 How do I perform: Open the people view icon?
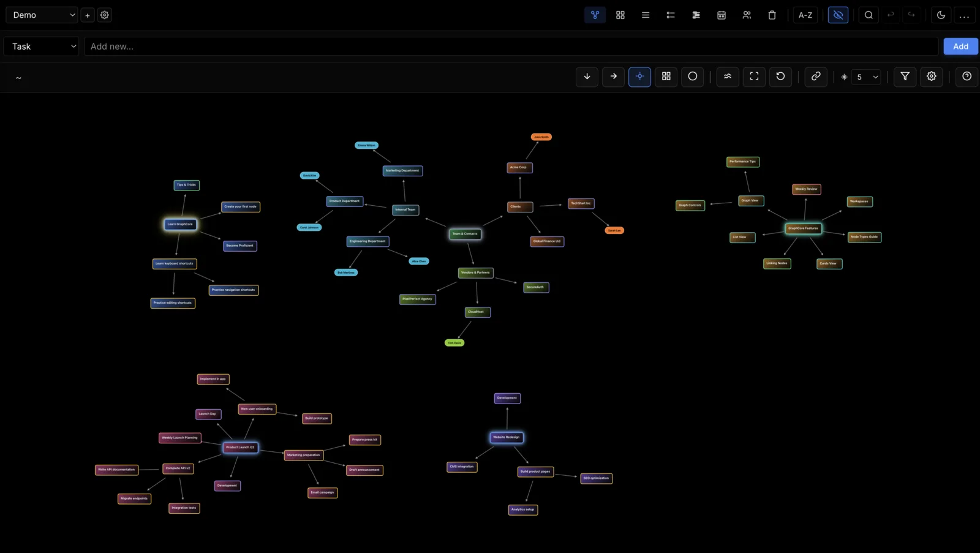click(747, 15)
